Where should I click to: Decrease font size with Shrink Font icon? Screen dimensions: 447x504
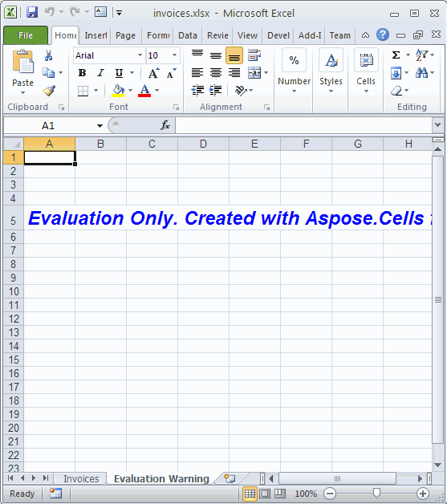coord(171,73)
